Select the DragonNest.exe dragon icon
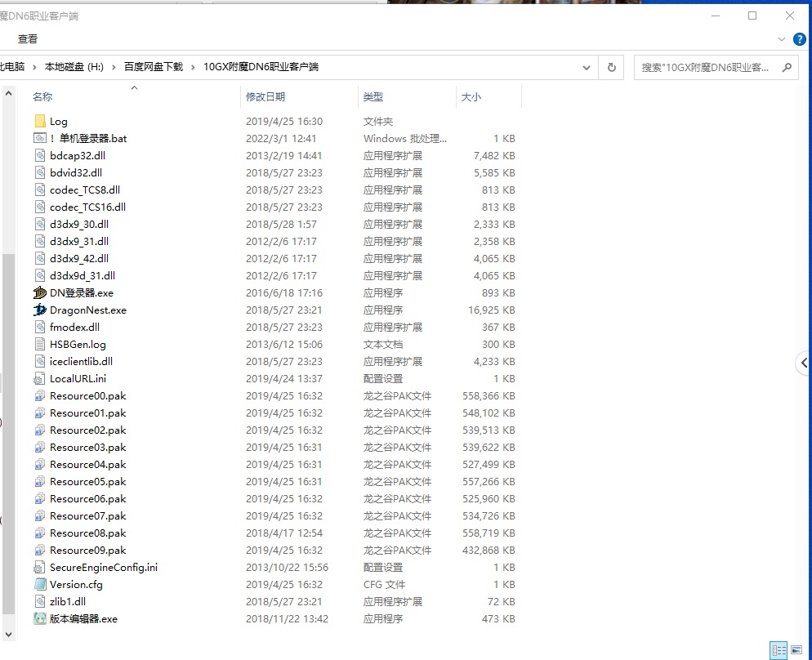The image size is (812, 660). point(40,310)
